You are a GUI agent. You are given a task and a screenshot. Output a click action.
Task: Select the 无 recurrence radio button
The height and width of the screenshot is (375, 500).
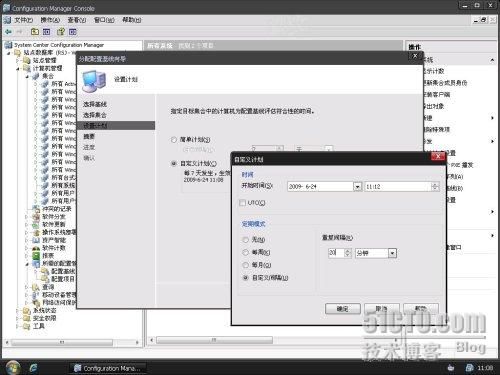(246, 240)
